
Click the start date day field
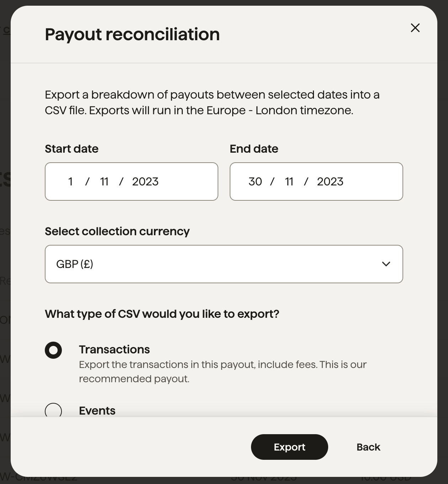70,181
